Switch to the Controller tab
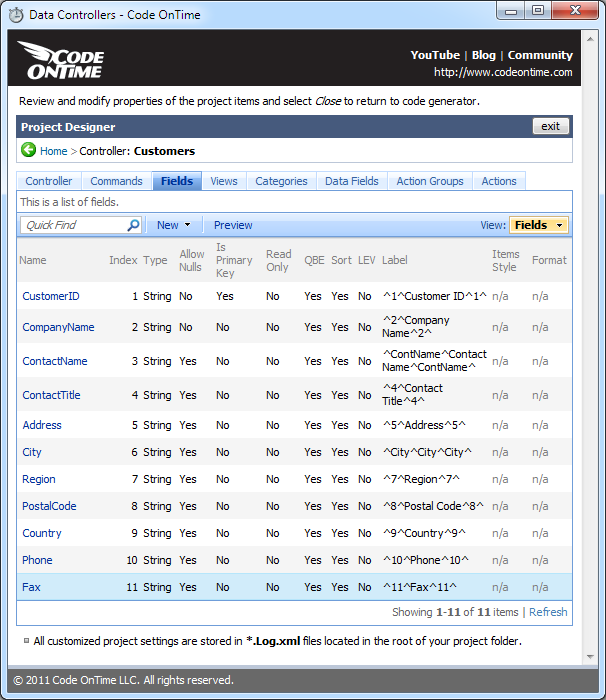 (48, 181)
